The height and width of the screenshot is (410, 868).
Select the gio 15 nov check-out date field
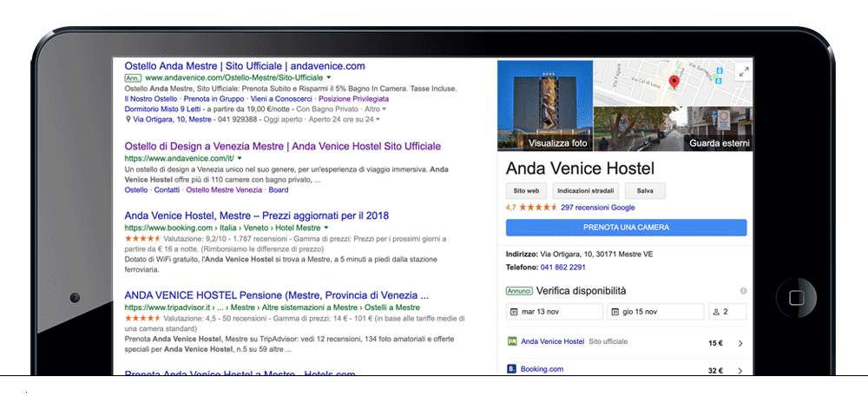(655, 312)
